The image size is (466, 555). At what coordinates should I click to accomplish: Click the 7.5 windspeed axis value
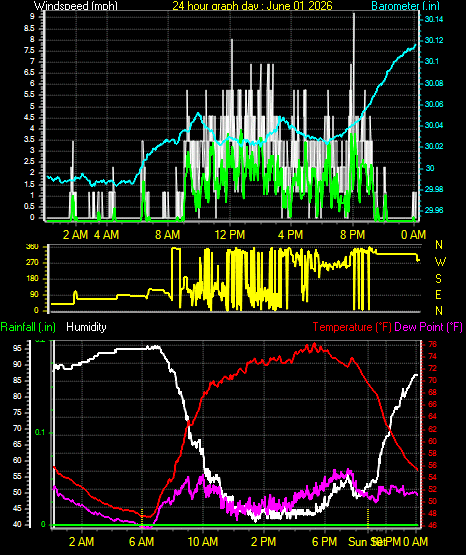click(29, 51)
